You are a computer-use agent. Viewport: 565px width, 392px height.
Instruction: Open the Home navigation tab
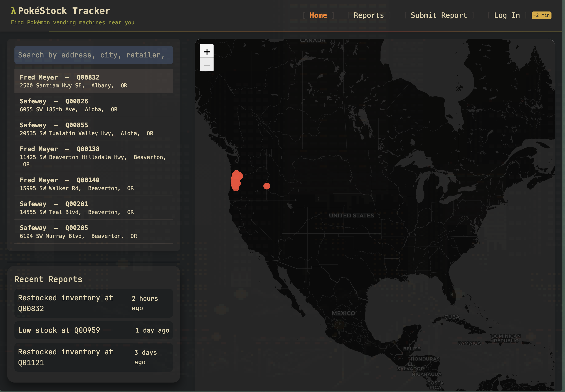pyautogui.click(x=318, y=15)
